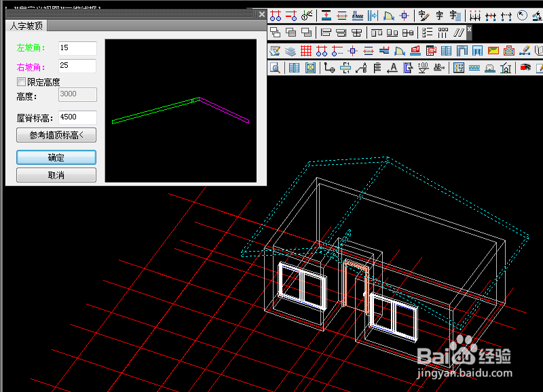543x392 pixels.
Task: Click the magnifier zoom window icon
Action: 275,68
